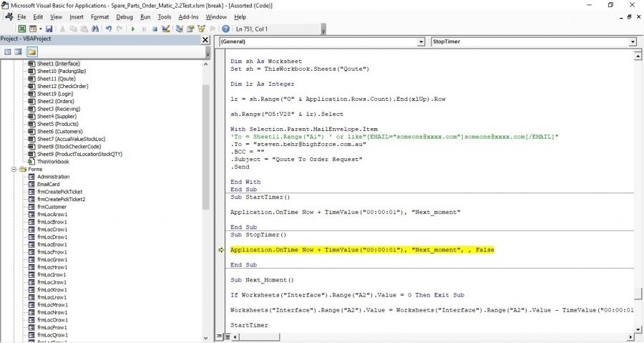This screenshot has height=343, width=644.
Task: Click the View Code icon in Project panel
Action: pyautogui.click(x=7, y=52)
